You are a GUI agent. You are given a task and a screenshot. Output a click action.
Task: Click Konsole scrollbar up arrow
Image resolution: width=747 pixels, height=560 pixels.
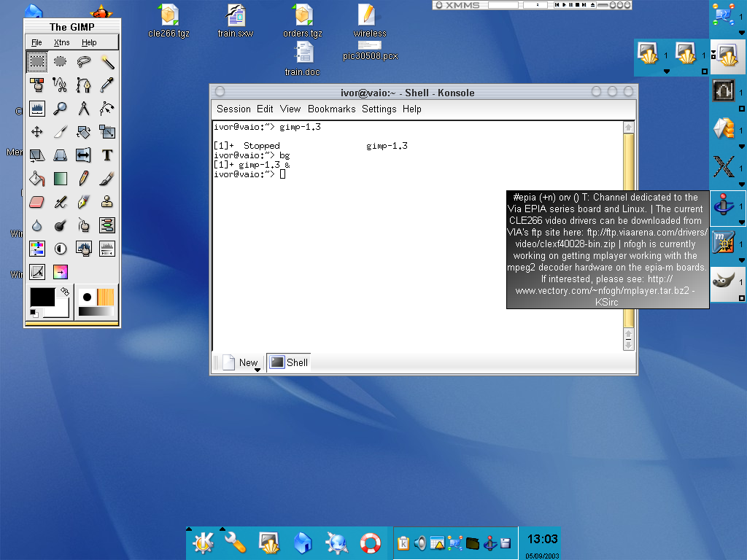pos(628,128)
